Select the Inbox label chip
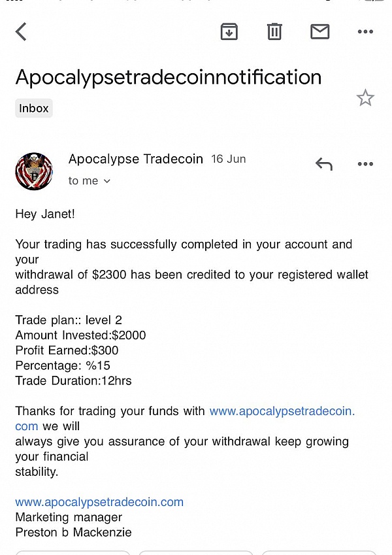This screenshot has width=392, height=555. (x=34, y=109)
